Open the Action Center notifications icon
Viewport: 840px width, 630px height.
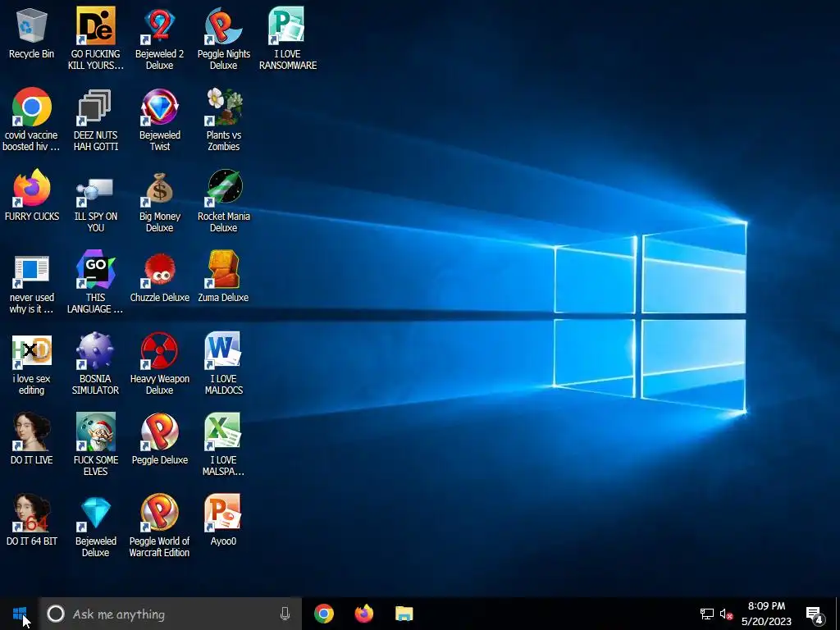(x=815, y=615)
